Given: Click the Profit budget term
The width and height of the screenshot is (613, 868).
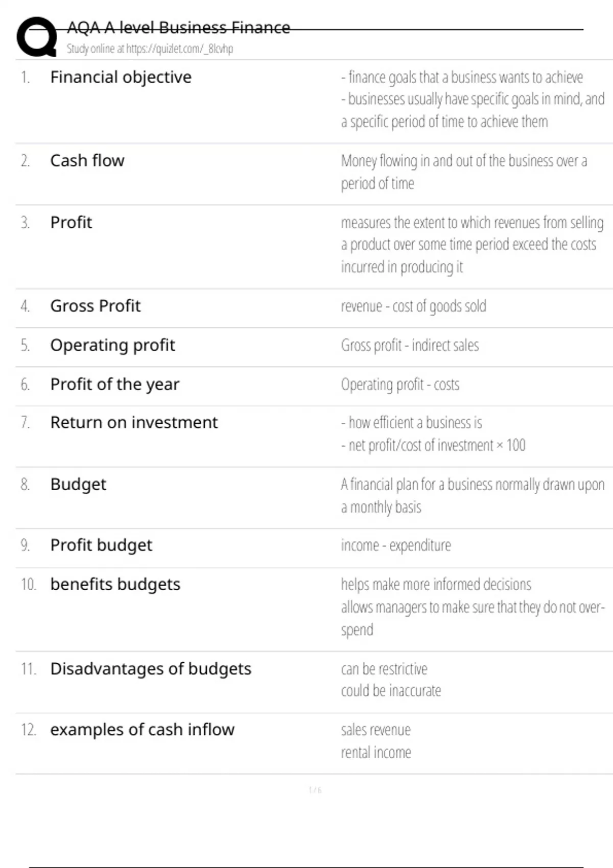Looking at the screenshot, I should [101, 545].
